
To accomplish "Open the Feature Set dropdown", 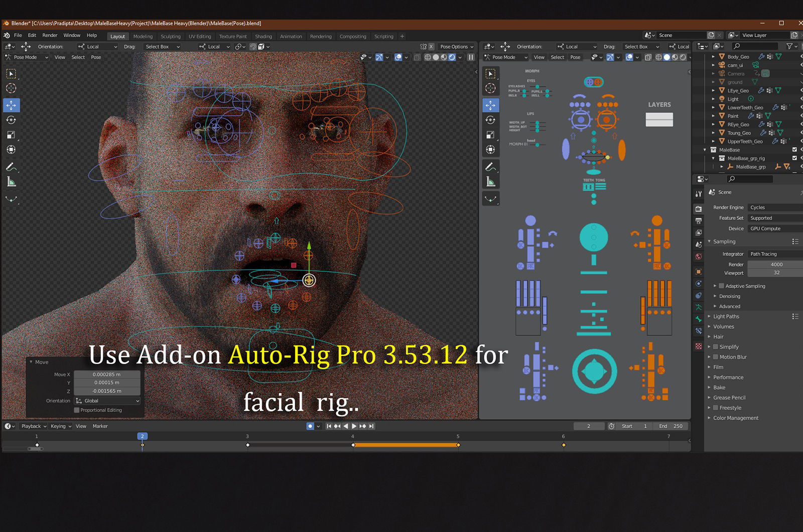I will (775, 218).
